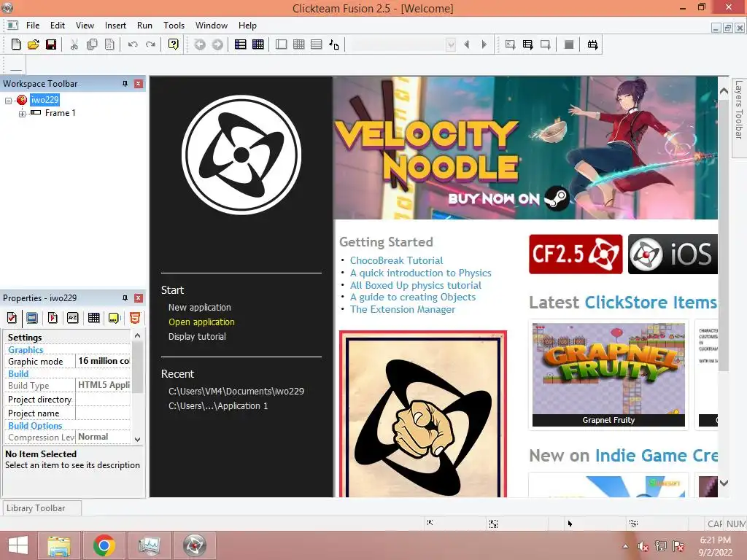Open Chrome from the taskbar

pos(104,545)
